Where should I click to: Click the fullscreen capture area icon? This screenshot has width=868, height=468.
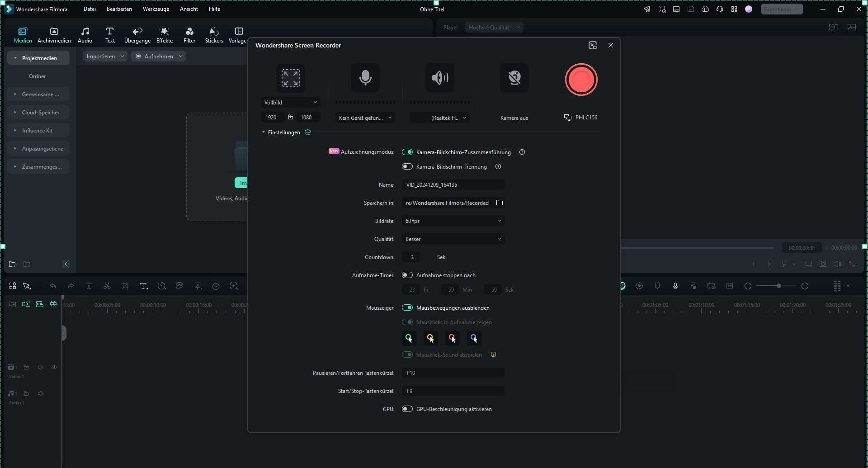[290, 78]
